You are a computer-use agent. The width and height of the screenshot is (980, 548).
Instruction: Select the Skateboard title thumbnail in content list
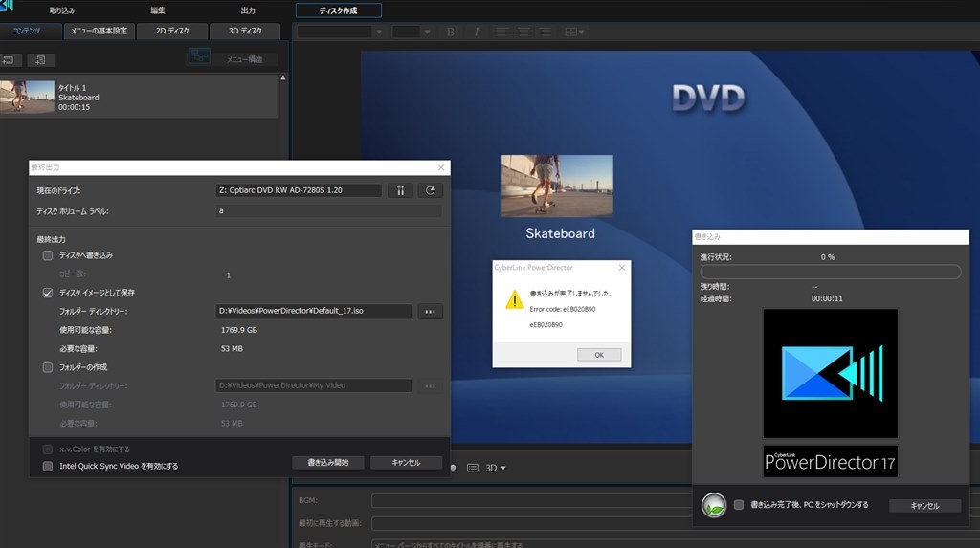point(27,97)
